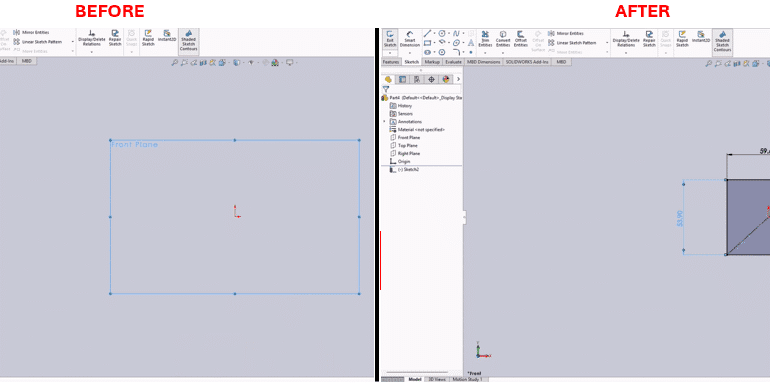
Task: Open ConfigurationManager tab icon
Action: coord(417,79)
